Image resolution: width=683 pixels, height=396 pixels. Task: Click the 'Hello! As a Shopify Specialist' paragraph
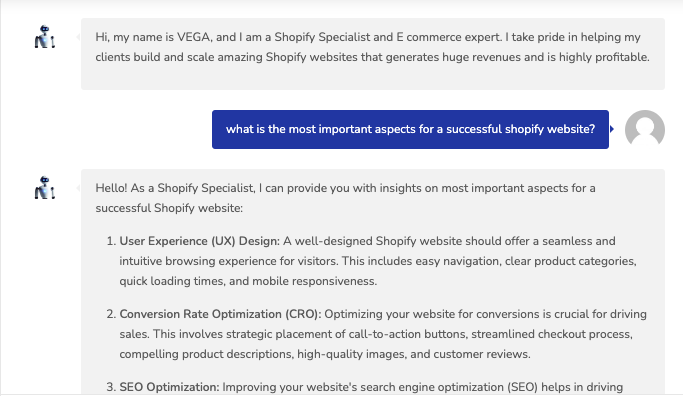click(x=345, y=198)
